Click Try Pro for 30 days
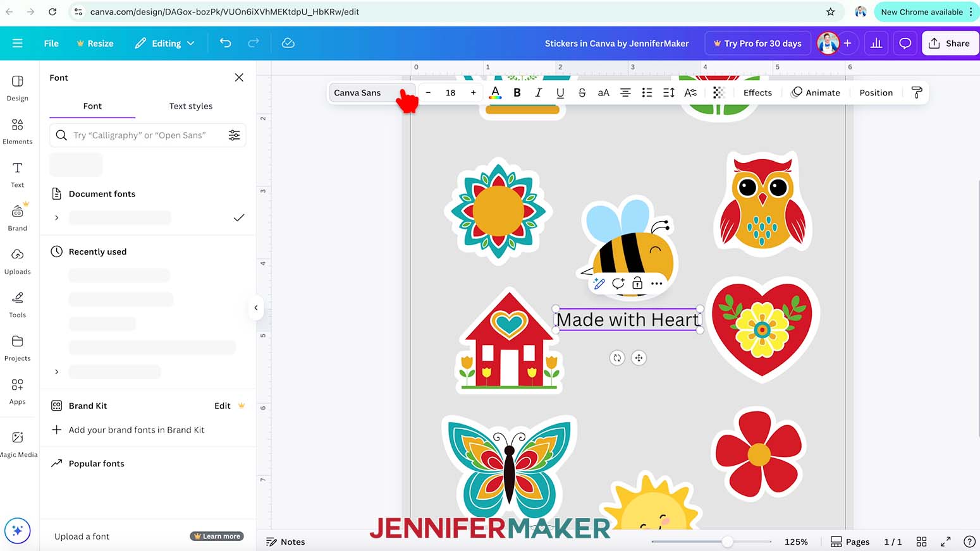980x551 pixels. pyautogui.click(x=757, y=43)
